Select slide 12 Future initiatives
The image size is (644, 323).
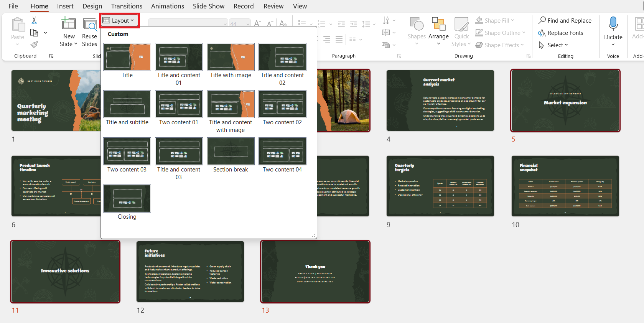pos(190,272)
